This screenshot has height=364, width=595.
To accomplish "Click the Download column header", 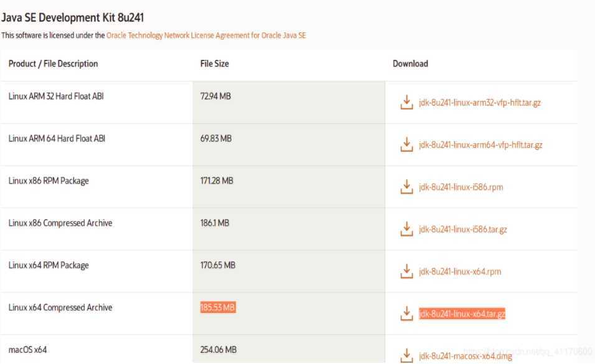I will pos(410,63).
